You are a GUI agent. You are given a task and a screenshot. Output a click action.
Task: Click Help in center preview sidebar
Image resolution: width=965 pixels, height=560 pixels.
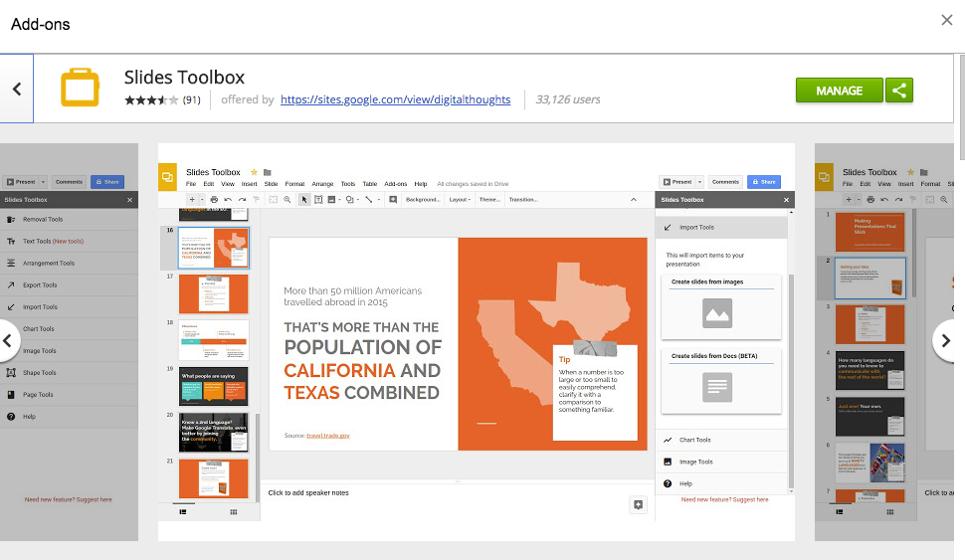point(721,483)
